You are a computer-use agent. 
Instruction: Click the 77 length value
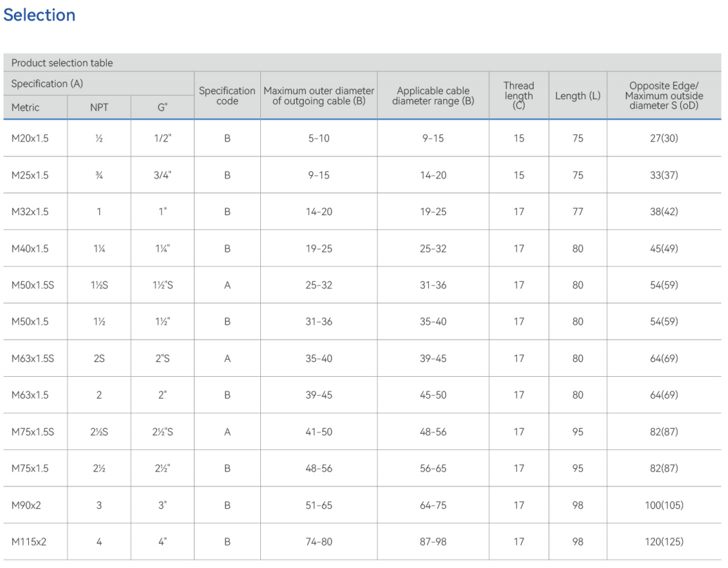pyautogui.click(x=577, y=212)
